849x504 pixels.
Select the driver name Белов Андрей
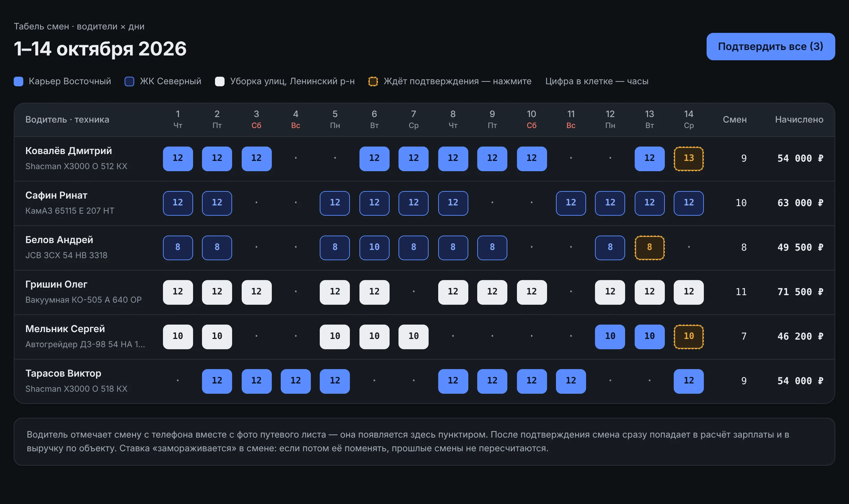59,240
